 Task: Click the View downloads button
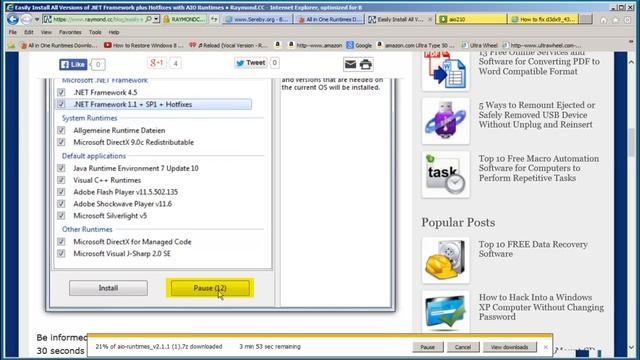pos(509,347)
